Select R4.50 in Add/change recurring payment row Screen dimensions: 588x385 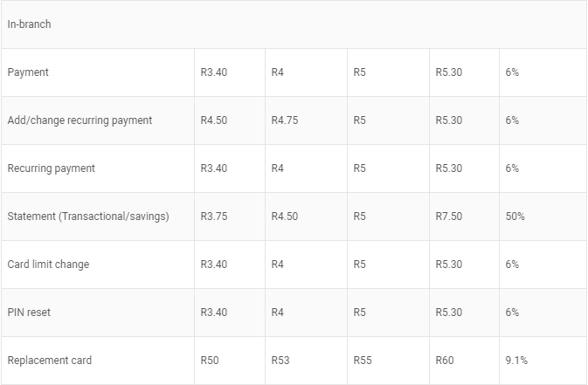tap(213, 120)
